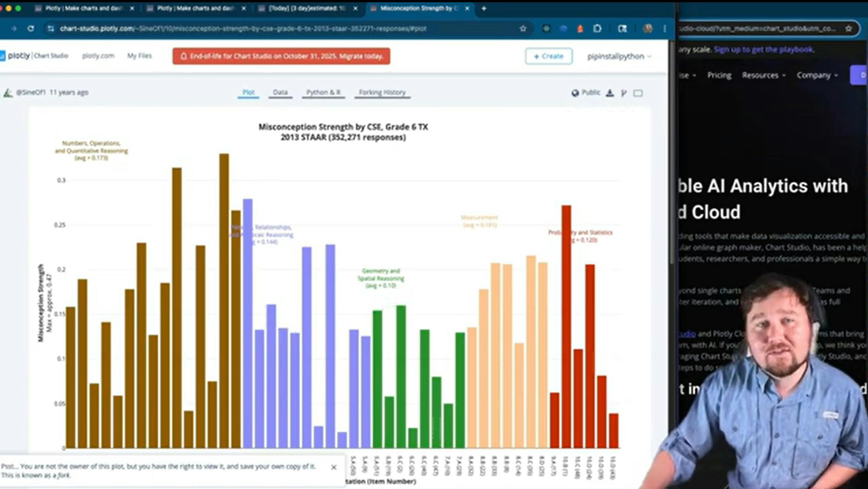The image size is (868, 489).
Task: Click the fork plot icon
Action: [624, 93]
